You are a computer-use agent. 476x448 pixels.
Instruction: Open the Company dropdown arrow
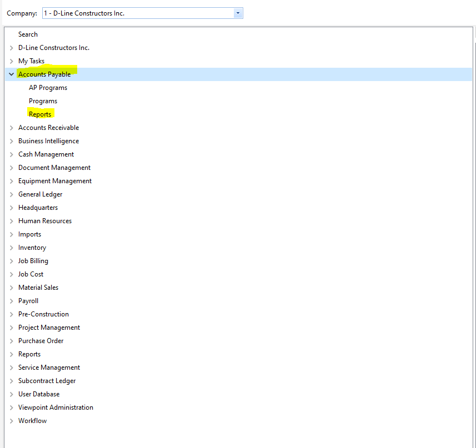[x=238, y=13]
